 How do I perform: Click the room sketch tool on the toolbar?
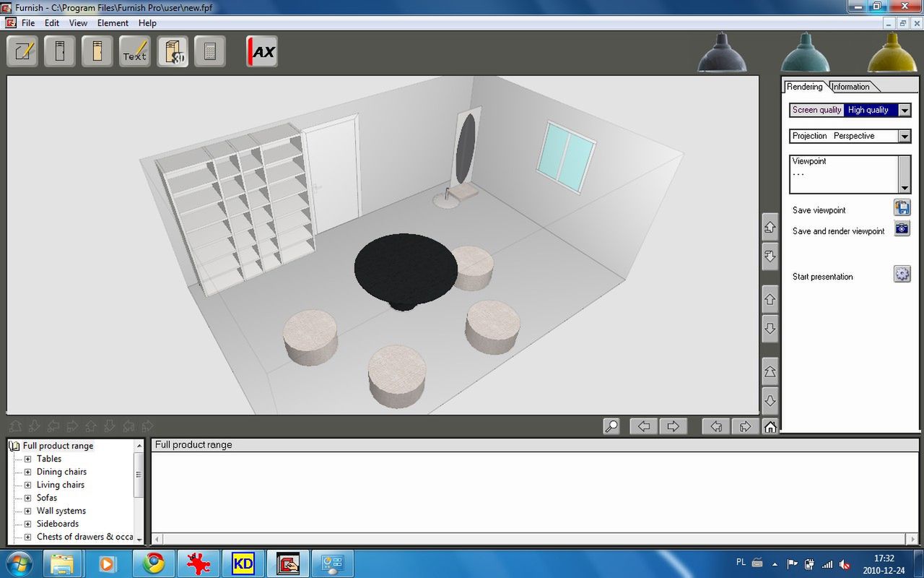[x=22, y=51]
